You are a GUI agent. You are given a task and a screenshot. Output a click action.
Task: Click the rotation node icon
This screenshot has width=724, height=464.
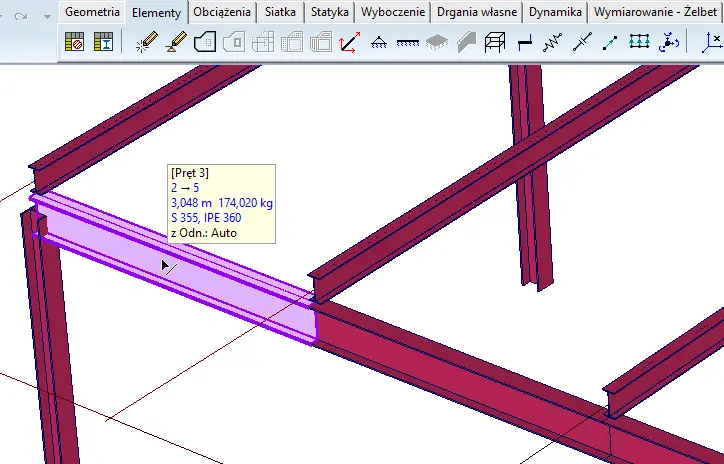coord(669,42)
